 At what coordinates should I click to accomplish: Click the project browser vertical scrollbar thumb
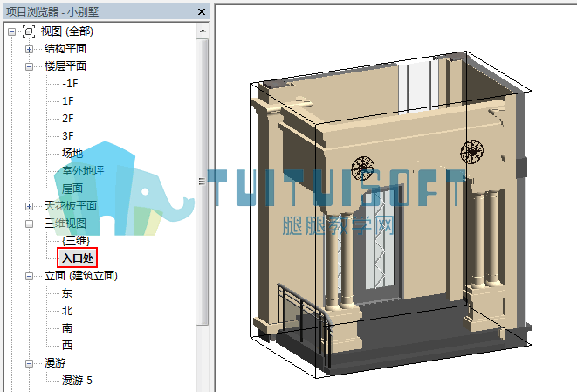point(202,182)
